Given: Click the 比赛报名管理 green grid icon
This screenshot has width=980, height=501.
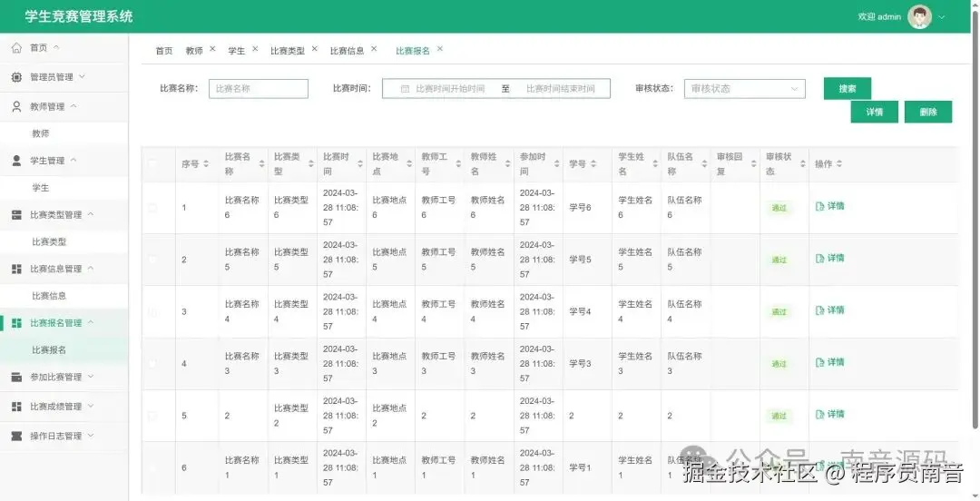Looking at the screenshot, I should coord(17,323).
